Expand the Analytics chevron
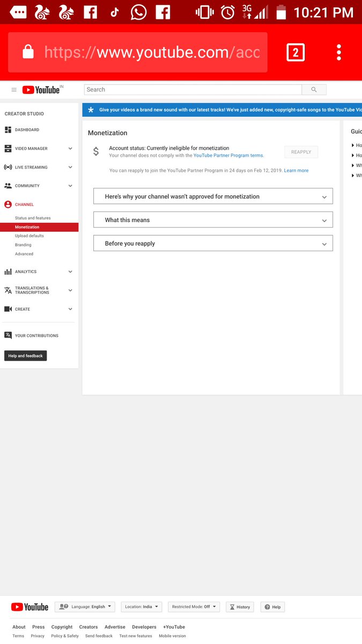This screenshot has width=362, height=644. [70, 272]
